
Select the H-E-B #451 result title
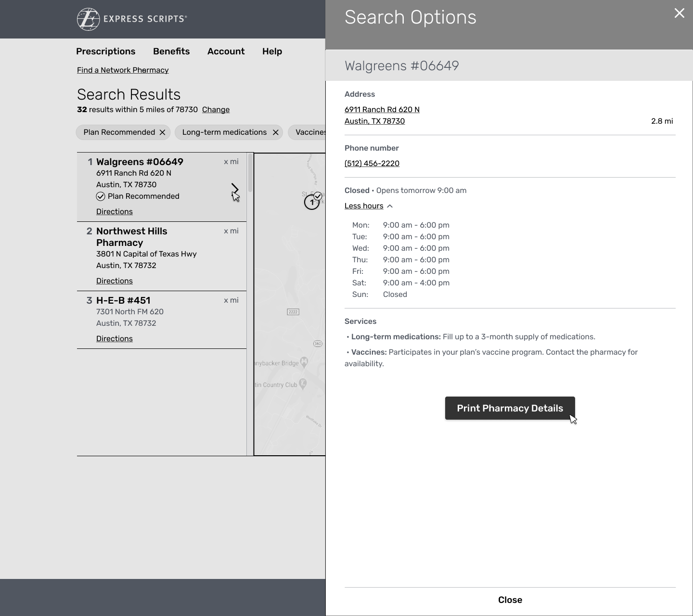pos(123,300)
